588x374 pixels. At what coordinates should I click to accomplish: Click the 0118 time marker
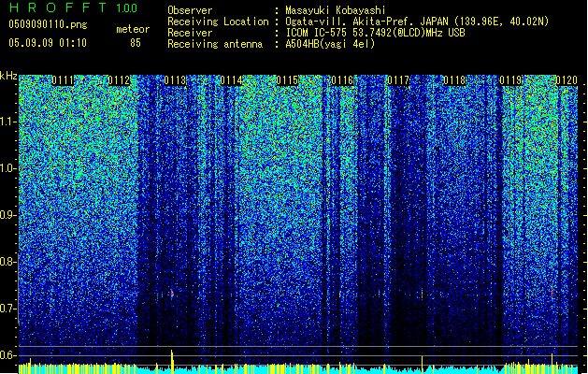click(454, 80)
